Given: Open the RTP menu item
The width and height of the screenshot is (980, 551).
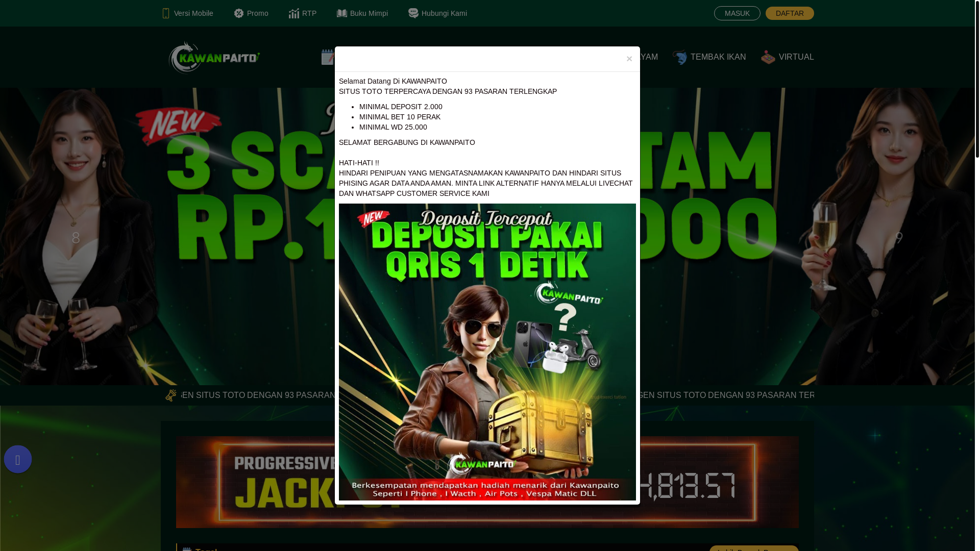Looking at the screenshot, I should (x=303, y=13).
